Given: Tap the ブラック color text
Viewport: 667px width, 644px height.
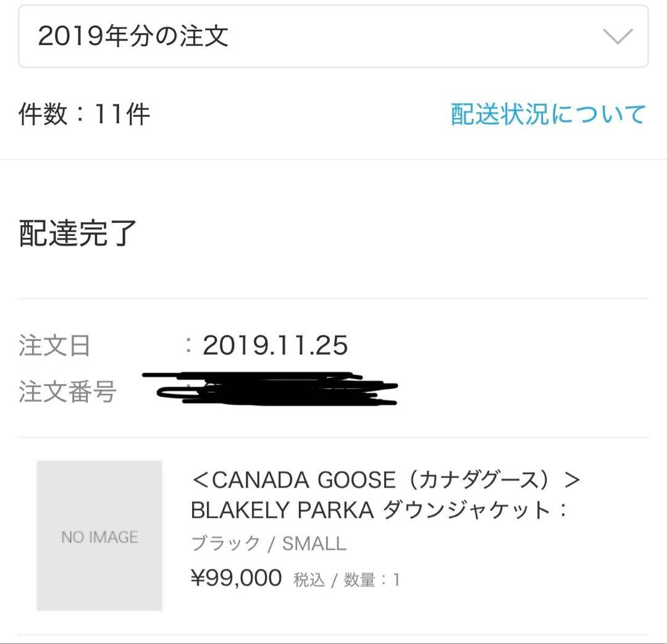Looking at the screenshot, I should 225,544.
